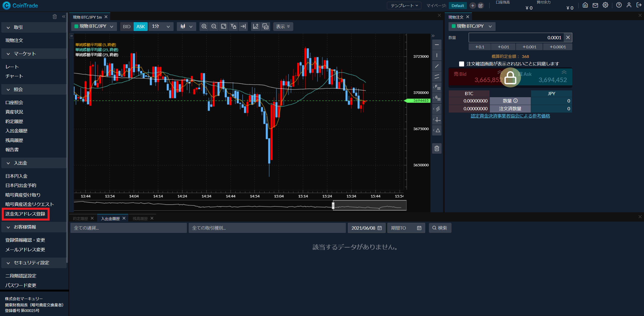The height and width of the screenshot is (316, 644).
Task: Open the order panel 現物 BTC/JPY dropdown
Action: [x=472, y=26]
